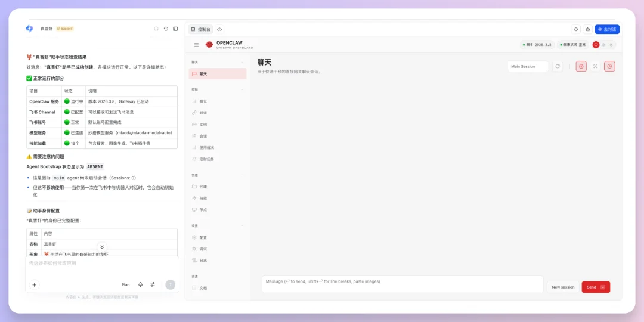Click the refresh icon next to Main Session
Image resolution: width=644 pixels, height=322 pixels.
click(558, 66)
